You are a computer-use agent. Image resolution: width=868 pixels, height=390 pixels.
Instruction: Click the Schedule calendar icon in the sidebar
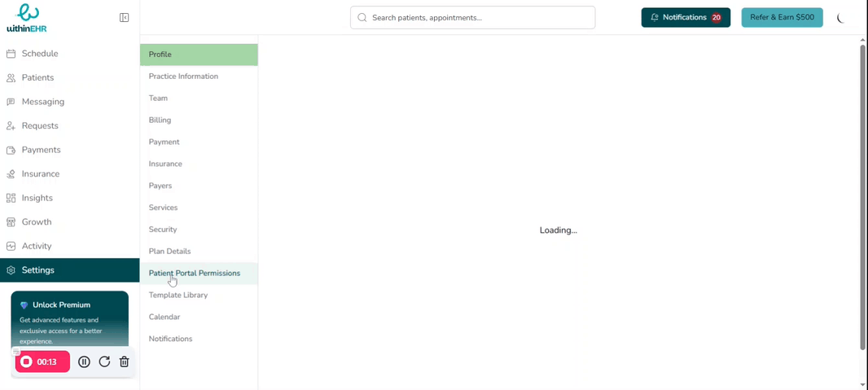click(x=11, y=54)
